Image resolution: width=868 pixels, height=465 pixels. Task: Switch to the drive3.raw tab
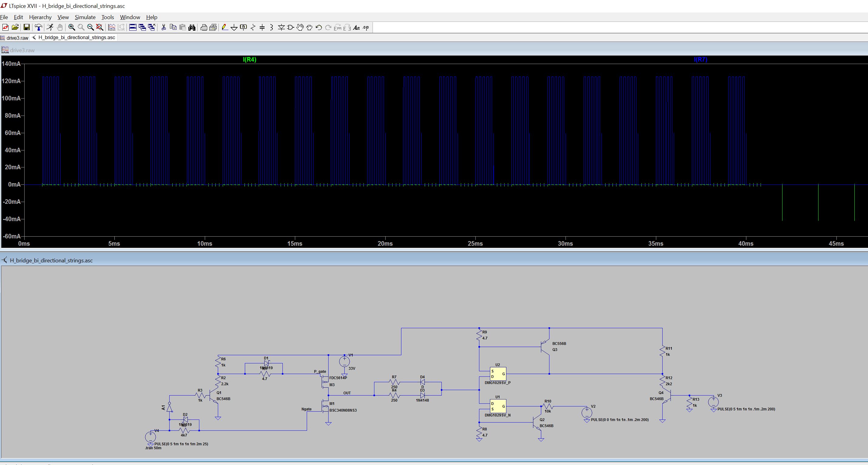(x=15, y=38)
